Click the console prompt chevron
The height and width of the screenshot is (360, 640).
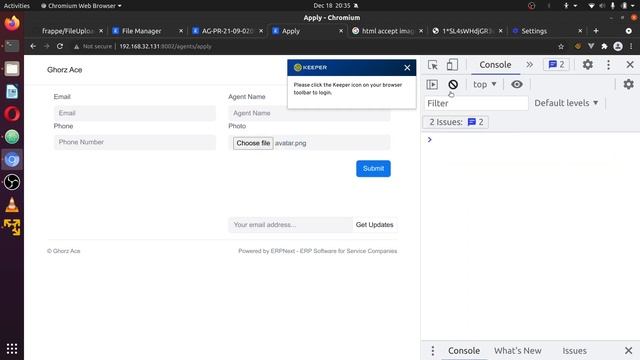pos(429,140)
